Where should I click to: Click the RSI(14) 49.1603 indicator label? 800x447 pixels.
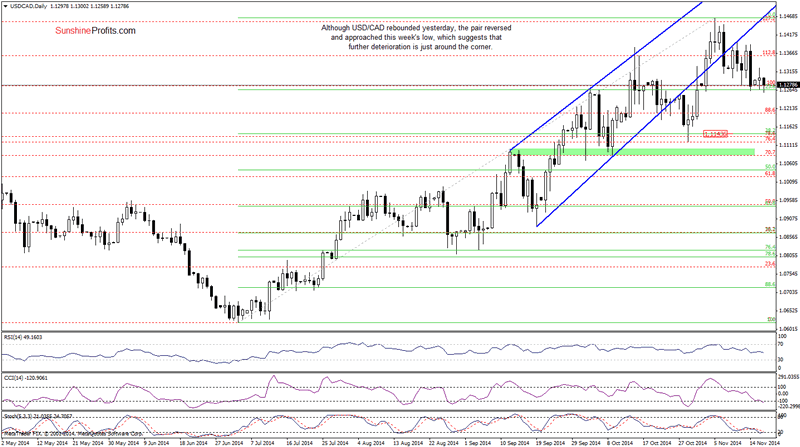point(23,337)
